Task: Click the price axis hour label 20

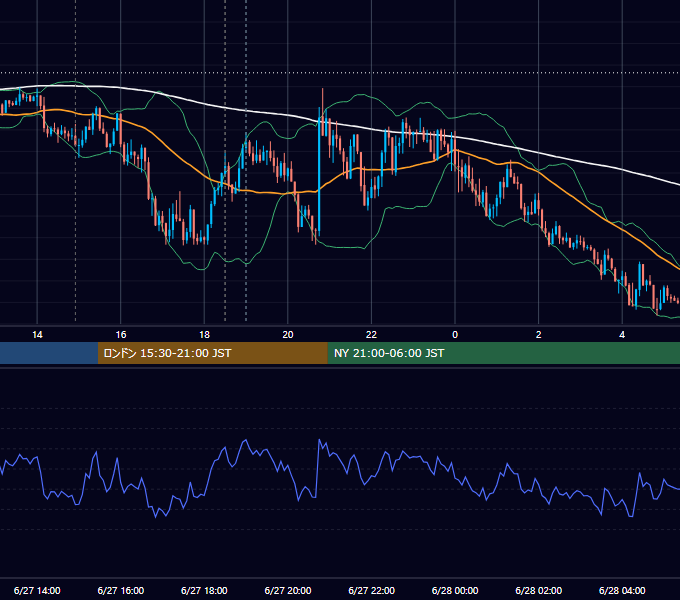Action: pyautogui.click(x=288, y=335)
